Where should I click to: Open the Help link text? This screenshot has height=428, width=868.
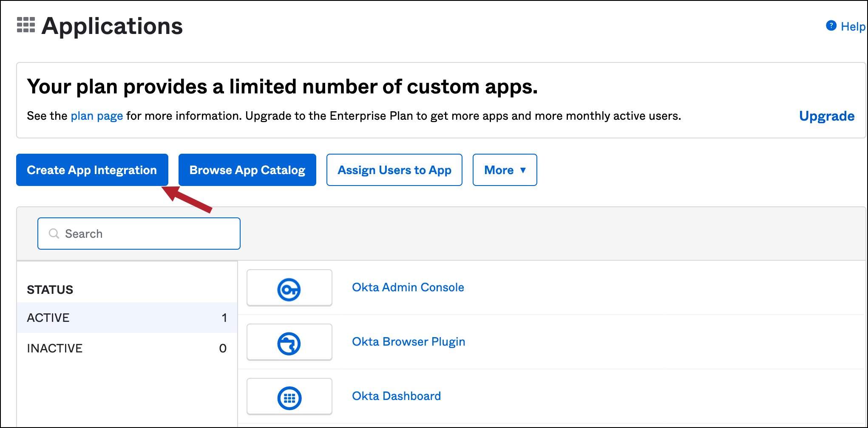(x=853, y=27)
